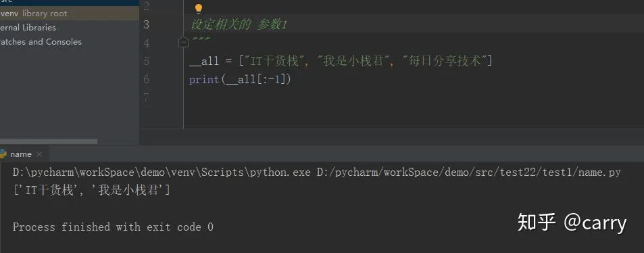Click line number 5 in the gutter
Image resolution: width=644 pixels, height=253 pixels.
pyautogui.click(x=146, y=62)
